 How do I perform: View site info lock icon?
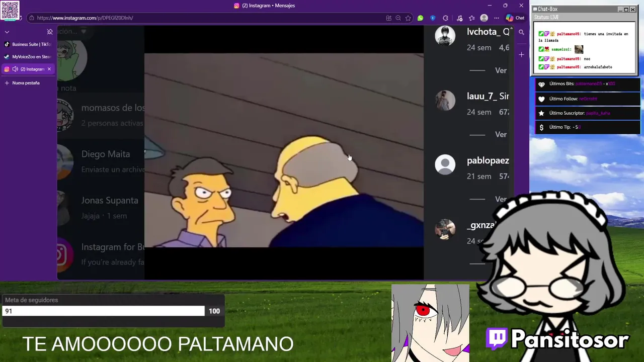coord(32,18)
